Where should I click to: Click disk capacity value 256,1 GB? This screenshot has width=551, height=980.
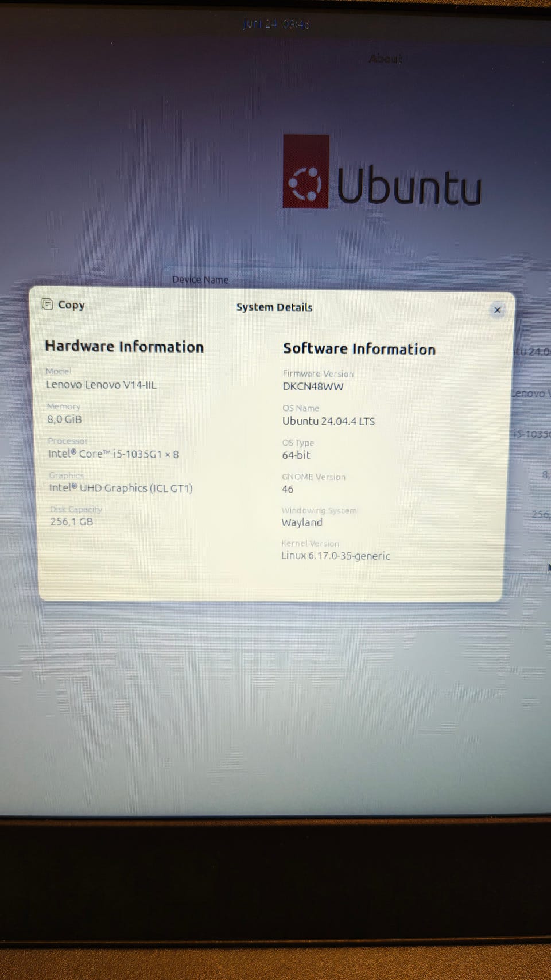[71, 522]
